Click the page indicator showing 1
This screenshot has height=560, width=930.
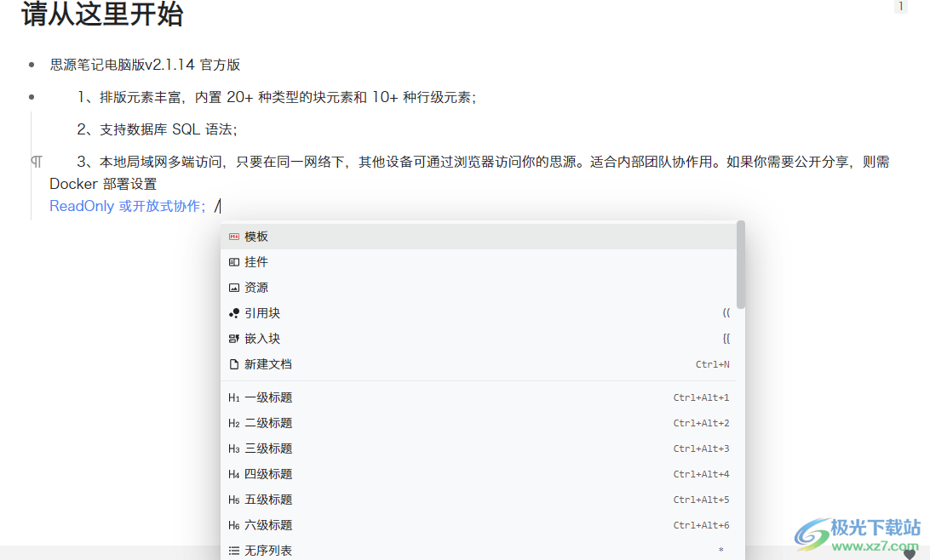click(x=900, y=6)
